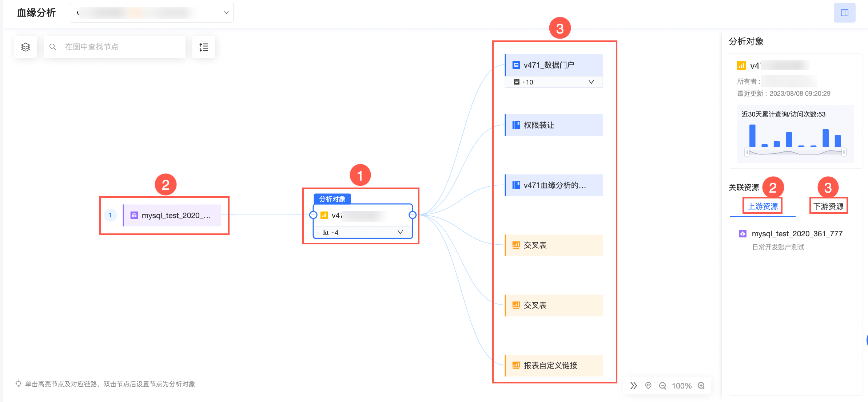Click the line-spacing layout icon

pos(204,47)
